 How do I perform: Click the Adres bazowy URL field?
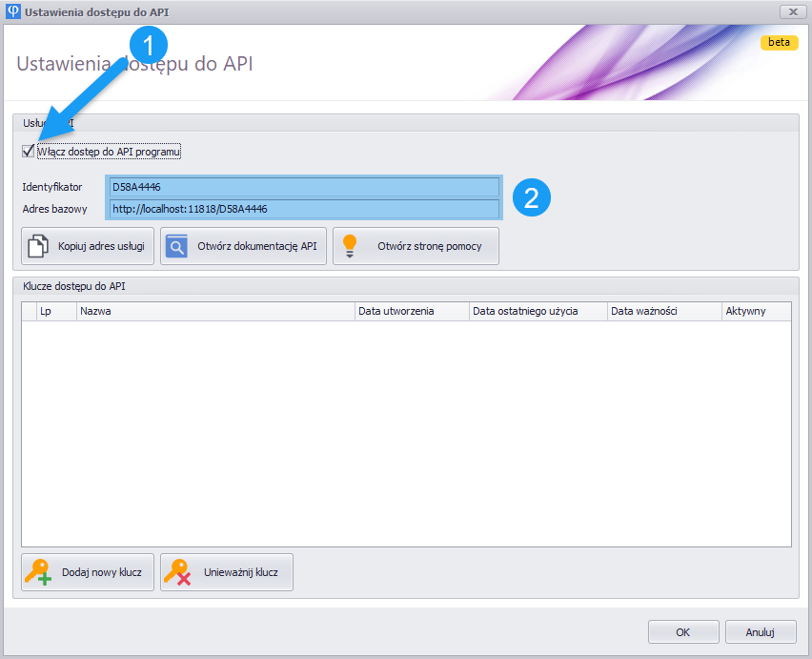pos(304,209)
